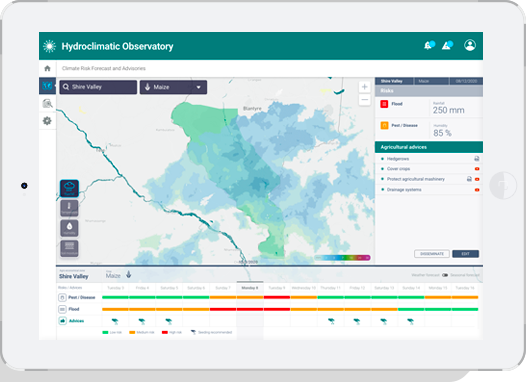Image resolution: width=526 pixels, height=382 pixels.
Task: Select the temperature map layer button
Action: click(69, 208)
